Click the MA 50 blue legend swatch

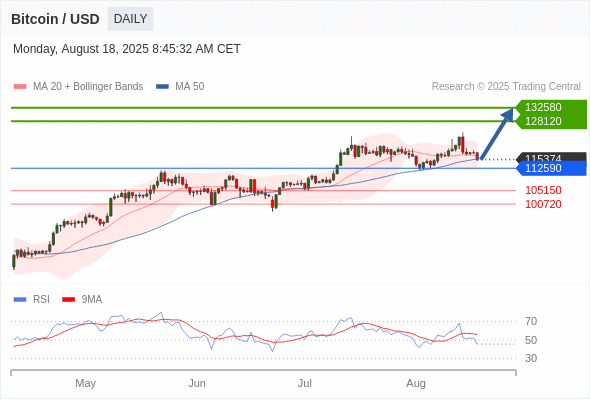pos(162,87)
